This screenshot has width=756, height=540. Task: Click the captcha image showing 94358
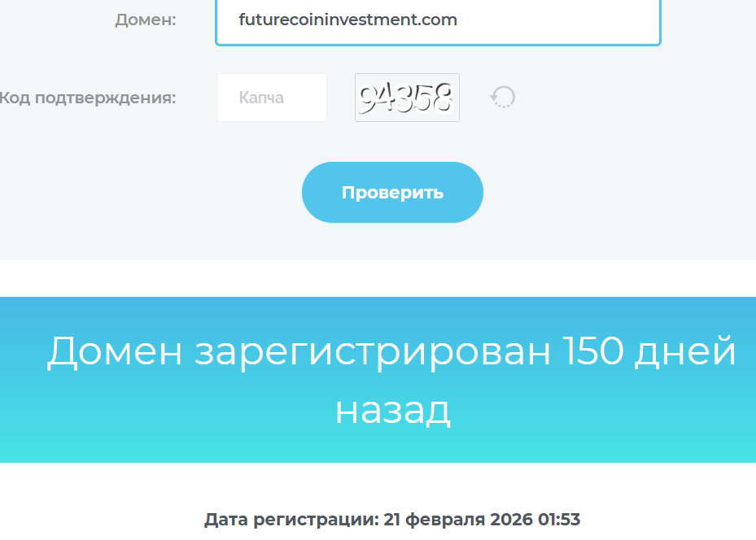click(407, 98)
